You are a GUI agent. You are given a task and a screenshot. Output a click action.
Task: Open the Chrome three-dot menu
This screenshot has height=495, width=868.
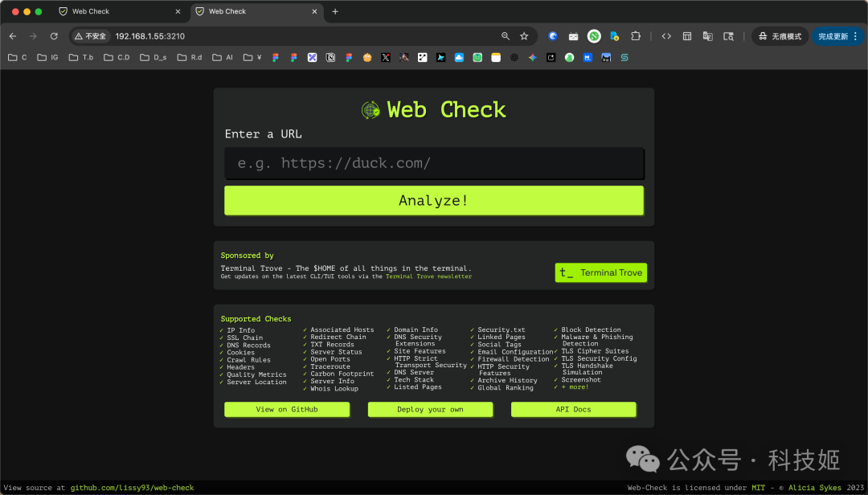(x=856, y=36)
